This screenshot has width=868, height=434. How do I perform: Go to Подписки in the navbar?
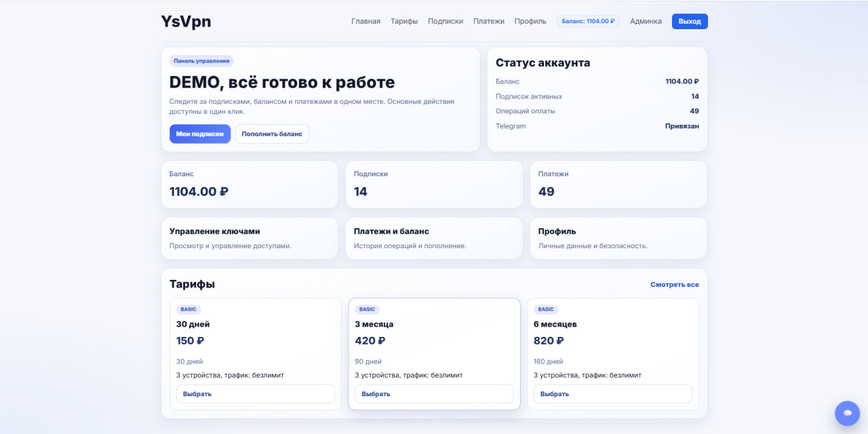tap(445, 21)
